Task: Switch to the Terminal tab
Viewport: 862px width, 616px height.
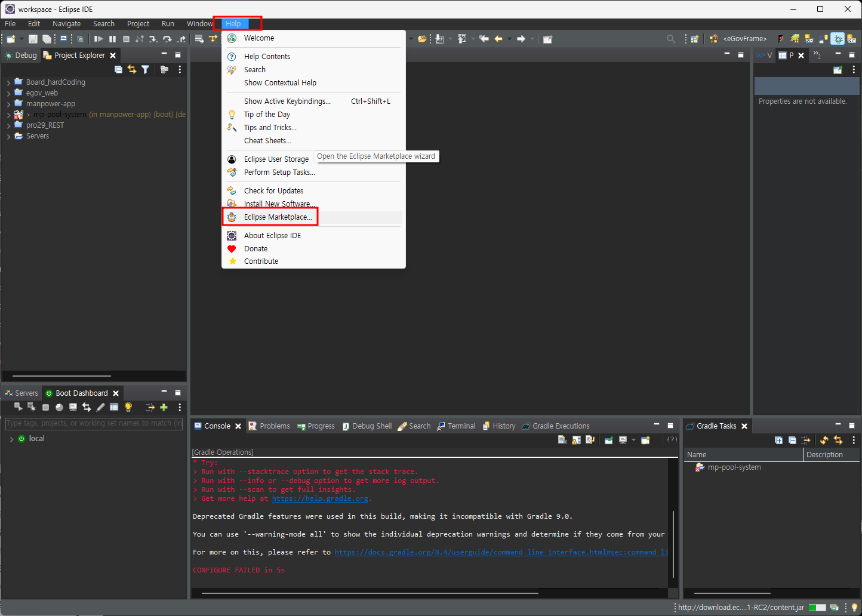Action: [x=457, y=426]
